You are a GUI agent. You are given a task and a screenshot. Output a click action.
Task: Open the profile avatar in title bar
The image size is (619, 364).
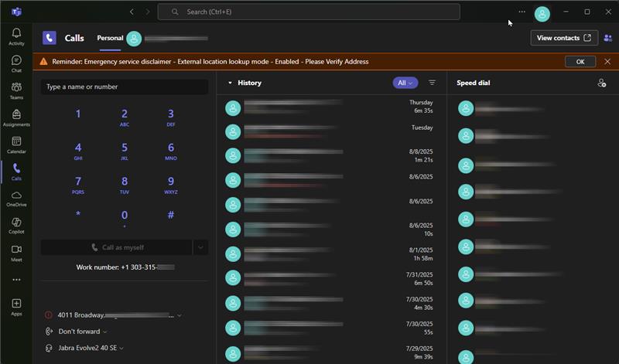click(542, 14)
